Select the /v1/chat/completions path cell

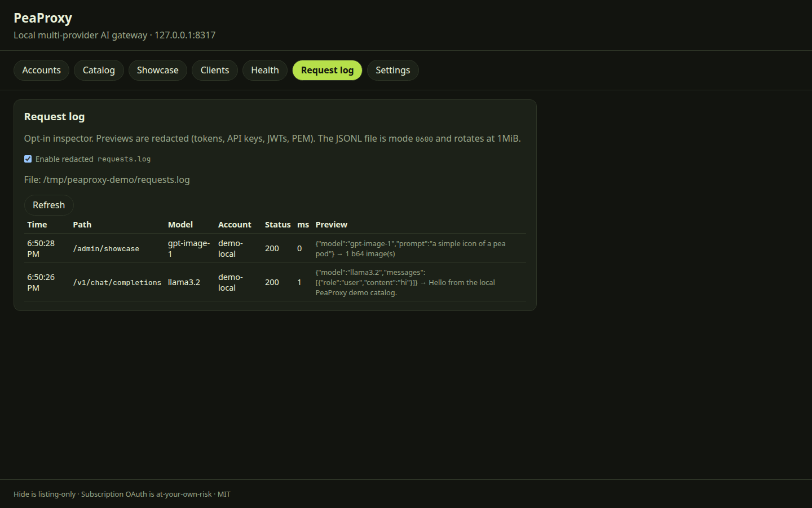117,283
